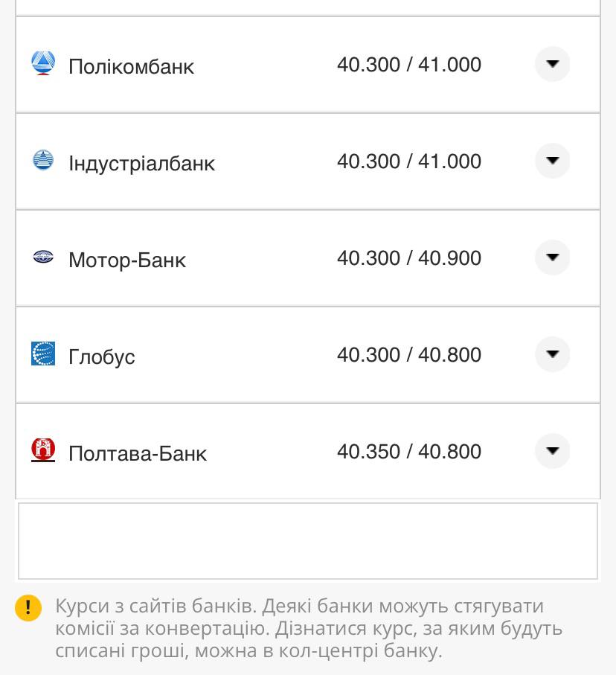The height and width of the screenshot is (675, 616).
Task: Click the Глобус logo with stars pattern
Action: [44, 354]
